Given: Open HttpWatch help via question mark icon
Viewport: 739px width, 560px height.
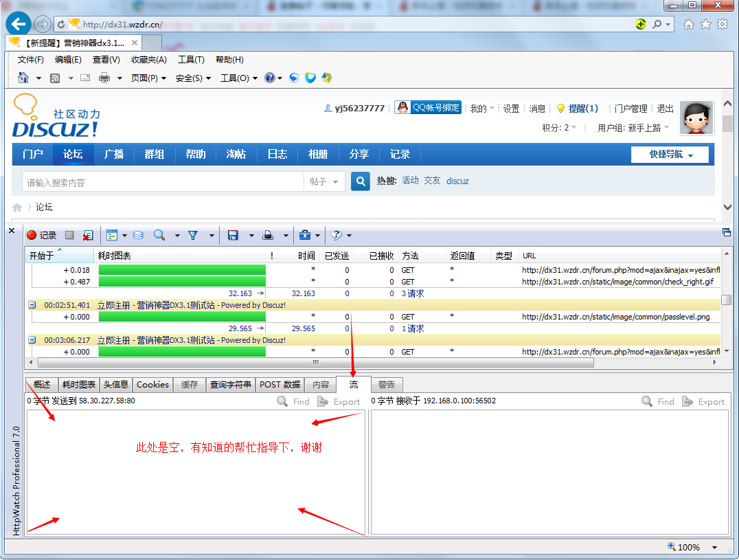Looking at the screenshot, I should [336, 235].
